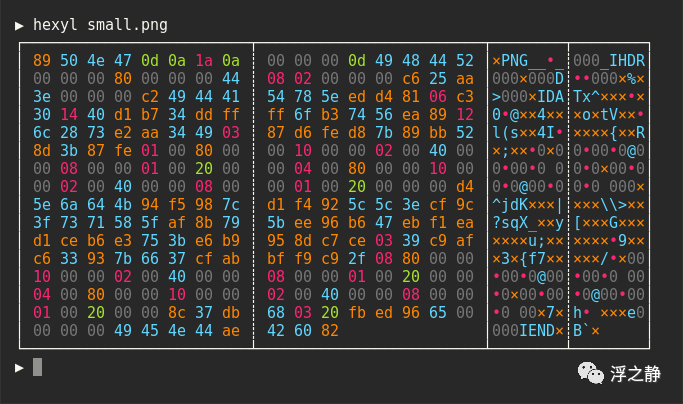The image size is (683, 404).
Task: Click the orange hex byte "c3"
Action: click(465, 96)
